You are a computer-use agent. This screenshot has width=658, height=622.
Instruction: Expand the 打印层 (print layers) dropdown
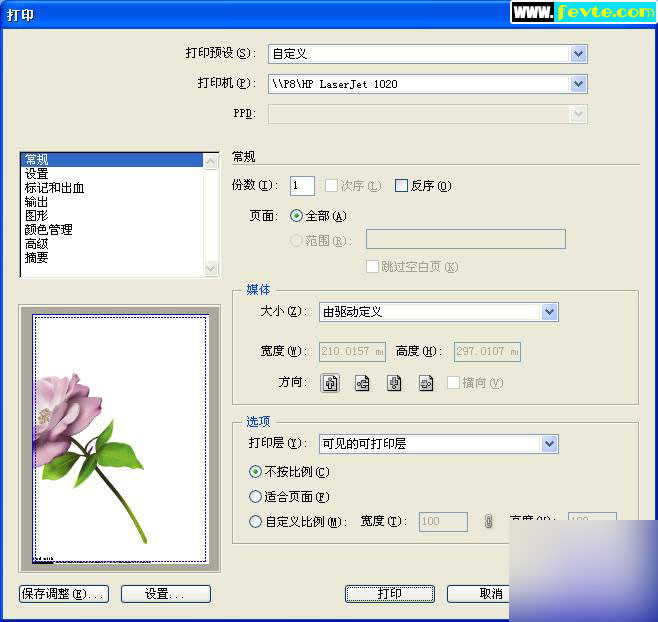click(x=549, y=443)
